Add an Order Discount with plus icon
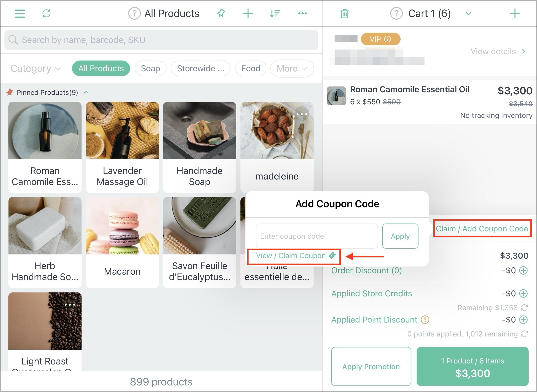Image resolution: width=537 pixels, height=392 pixels. 523,270
